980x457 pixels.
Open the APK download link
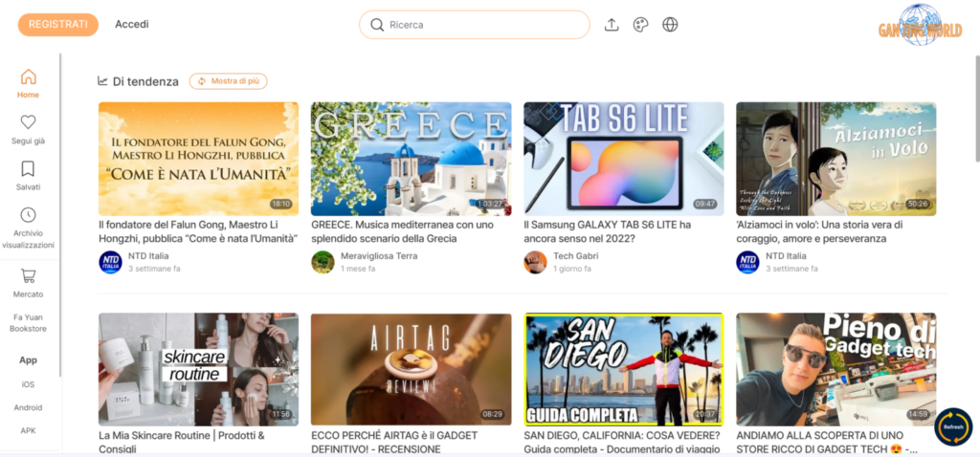(28, 431)
